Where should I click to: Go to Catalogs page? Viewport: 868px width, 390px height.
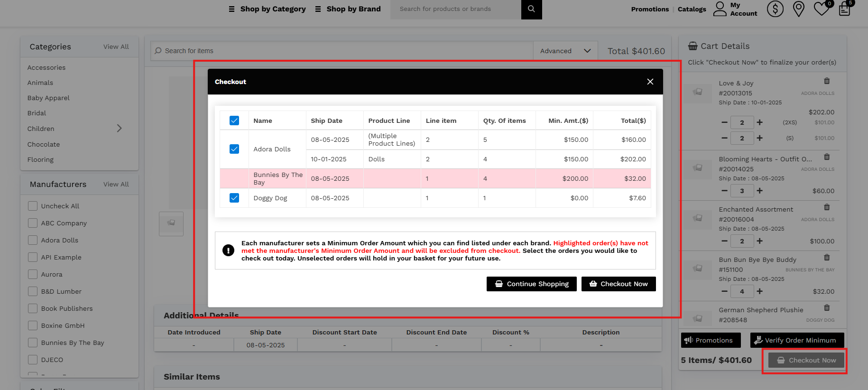692,9
